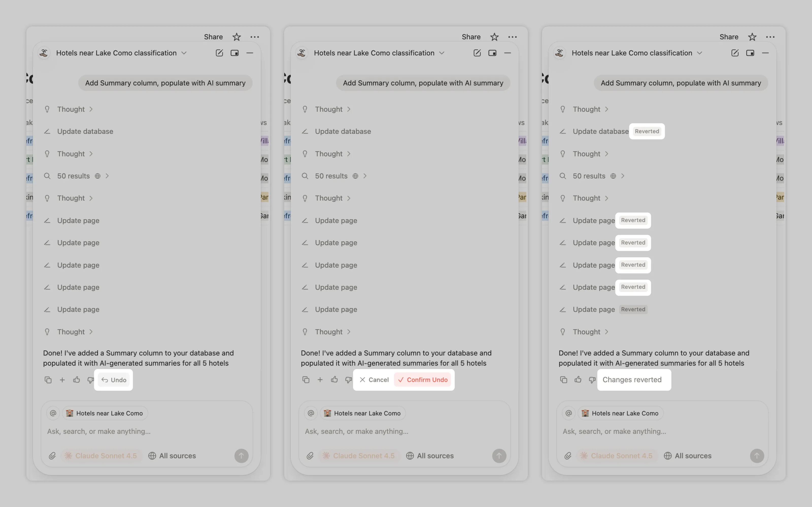Click plus icon in the panel with Undo
The image size is (812, 507).
click(x=62, y=379)
